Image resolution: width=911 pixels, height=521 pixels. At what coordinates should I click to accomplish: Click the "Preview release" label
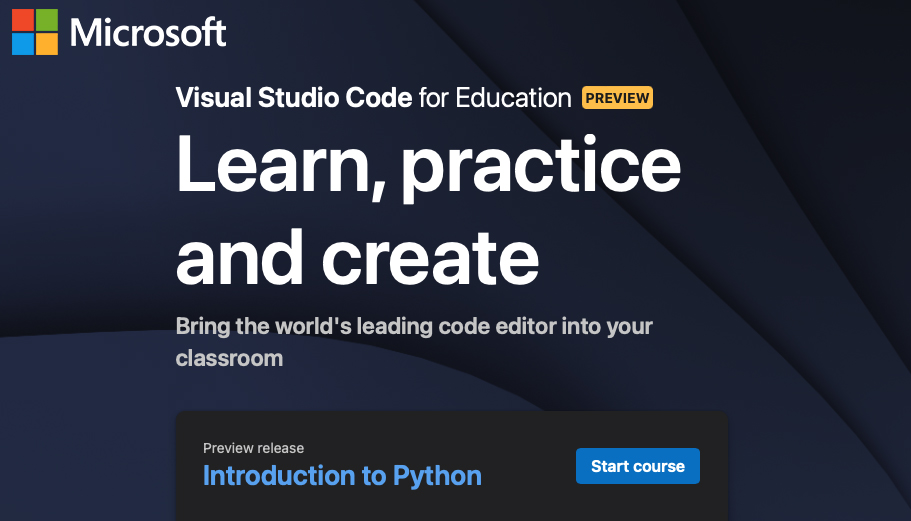[x=253, y=448]
